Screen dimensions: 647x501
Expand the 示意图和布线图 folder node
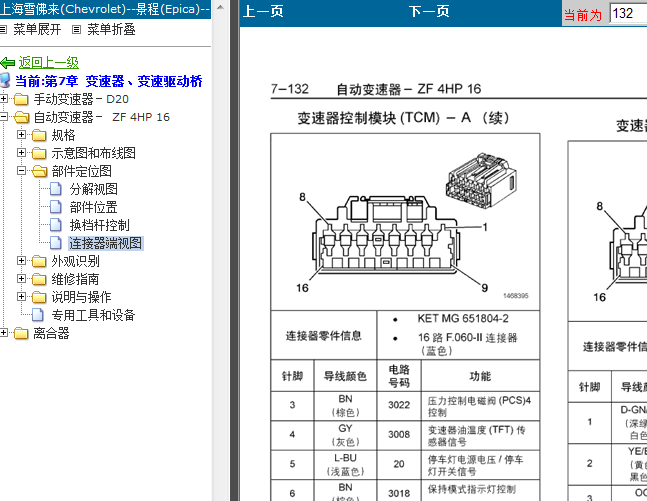coord(21,153)
